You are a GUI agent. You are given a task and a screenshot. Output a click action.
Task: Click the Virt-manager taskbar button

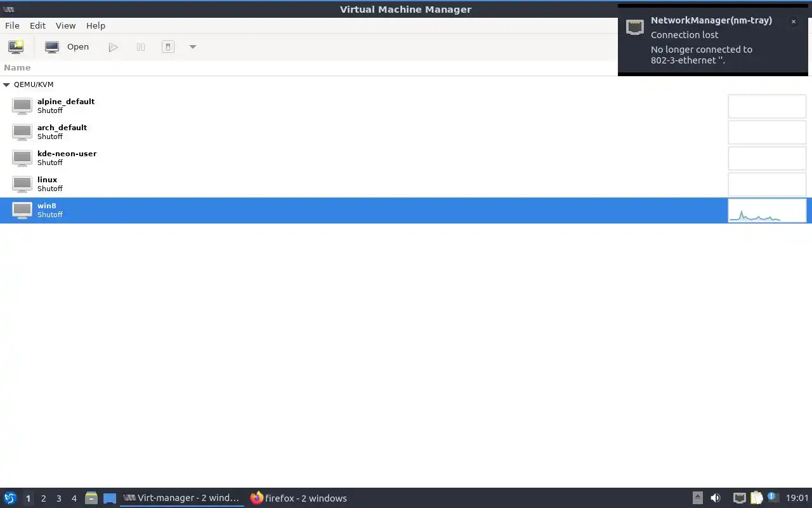coord(181,498)
